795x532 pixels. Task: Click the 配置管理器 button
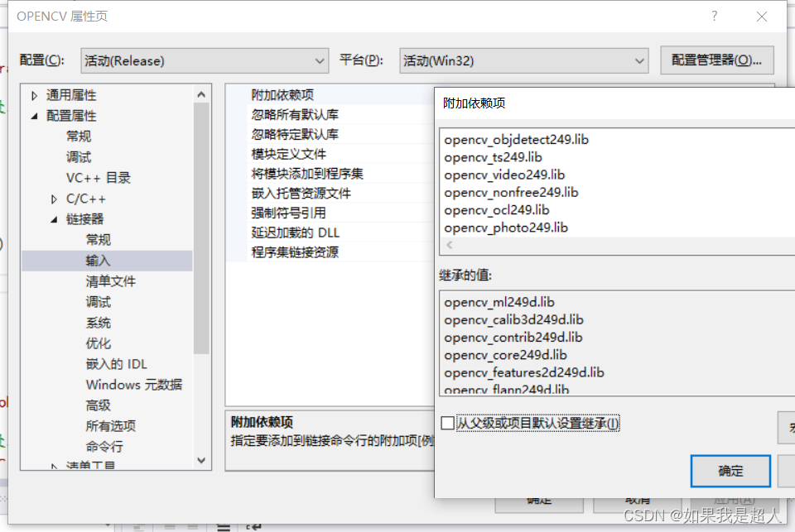(x=716, y=60)
